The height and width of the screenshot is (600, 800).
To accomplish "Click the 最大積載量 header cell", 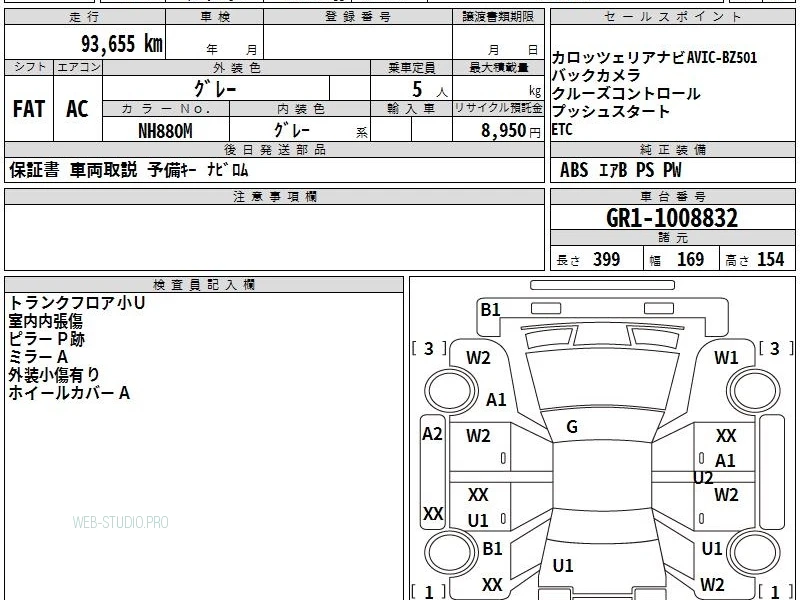I will coord(498,68).
